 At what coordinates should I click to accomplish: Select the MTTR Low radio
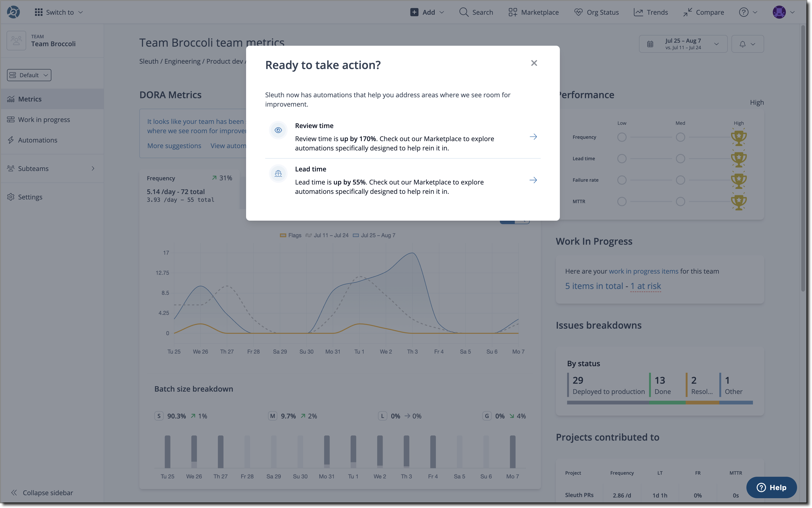tap(622, 202)
